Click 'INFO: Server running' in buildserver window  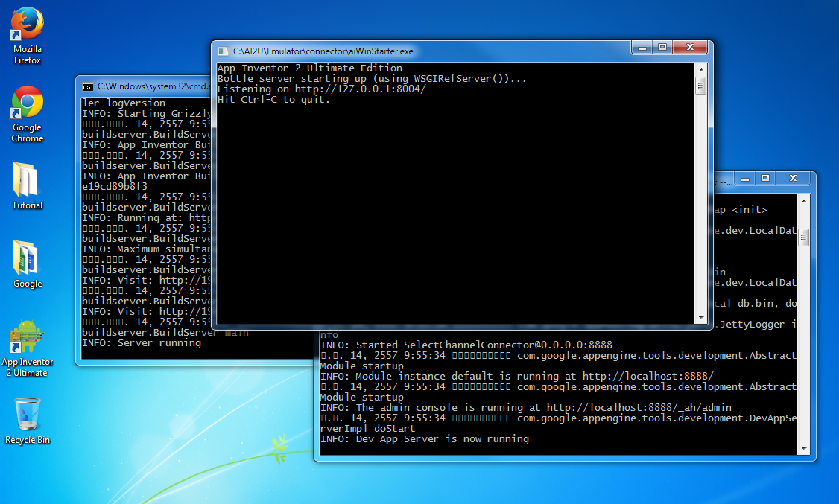[142, 343]
